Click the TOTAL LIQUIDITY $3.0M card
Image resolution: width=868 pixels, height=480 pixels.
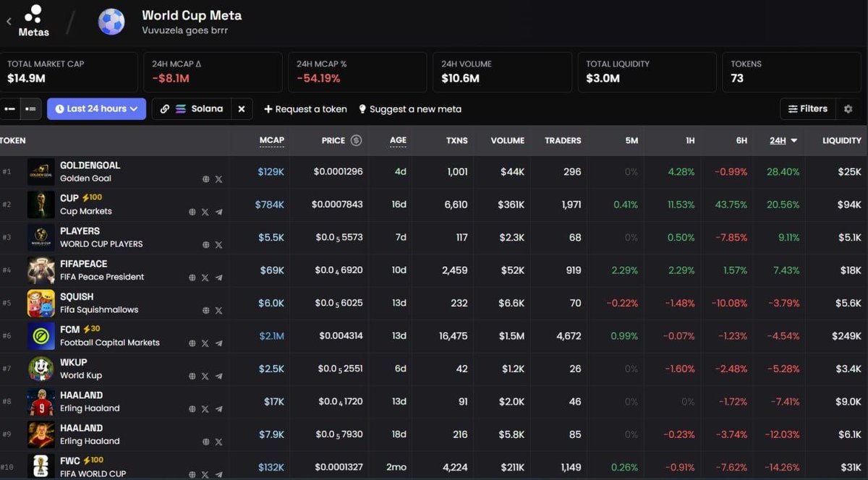pos(647,72)
